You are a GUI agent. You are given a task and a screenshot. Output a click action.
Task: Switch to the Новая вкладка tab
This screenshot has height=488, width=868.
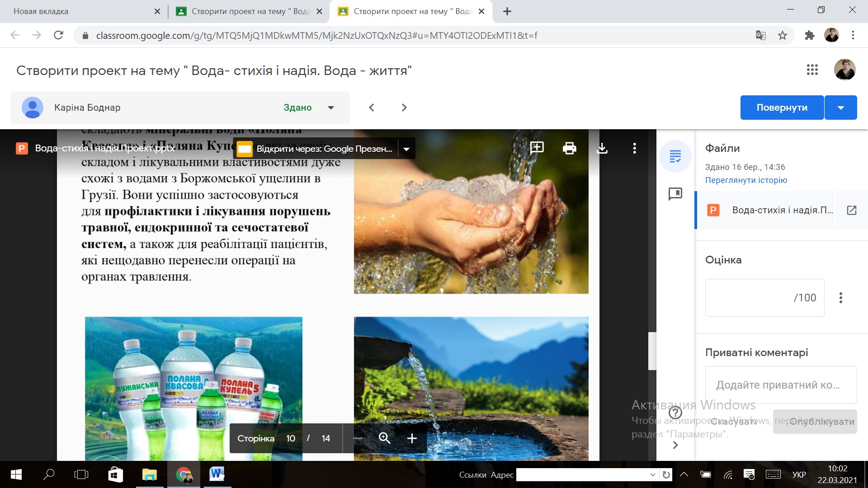pos(81,11)
